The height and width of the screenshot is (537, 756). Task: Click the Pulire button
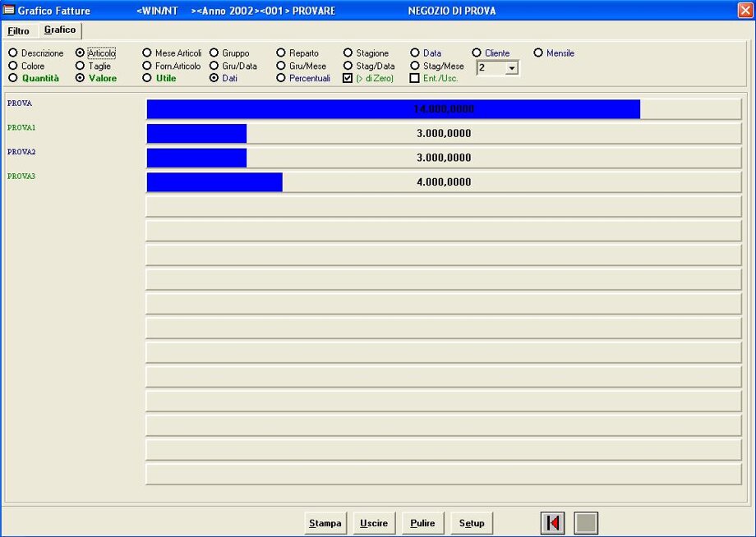coord(422,523)
